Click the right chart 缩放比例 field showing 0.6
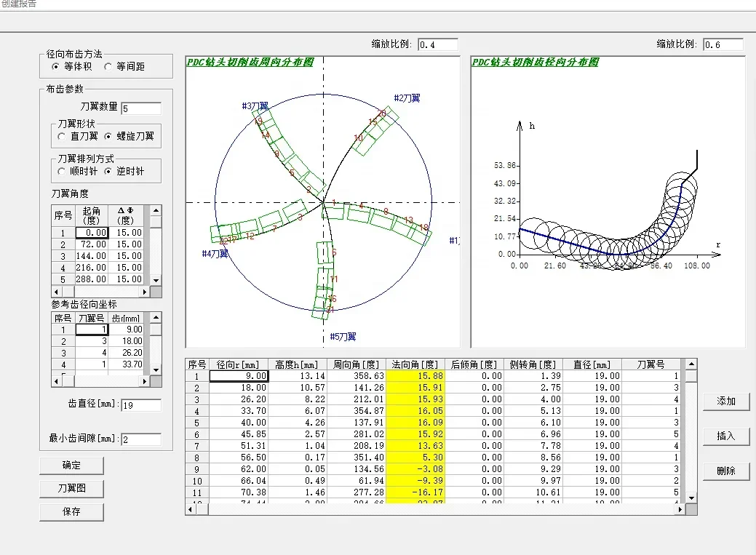This screenshot has height=555, width=756. click(x=723, y=44)
